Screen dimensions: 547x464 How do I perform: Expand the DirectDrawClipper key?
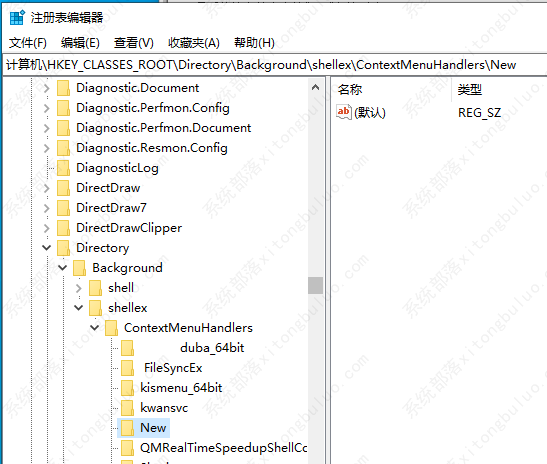[46, 228]
